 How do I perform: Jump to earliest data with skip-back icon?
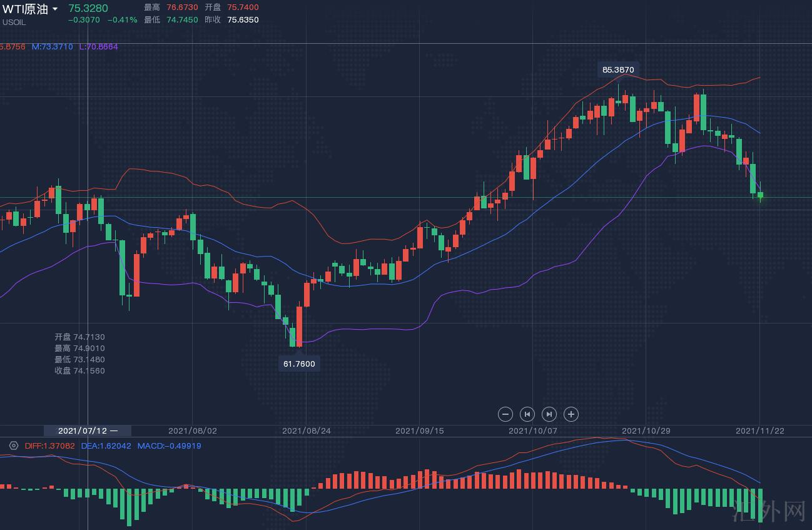pyautogui.click(x=527, y=414)
